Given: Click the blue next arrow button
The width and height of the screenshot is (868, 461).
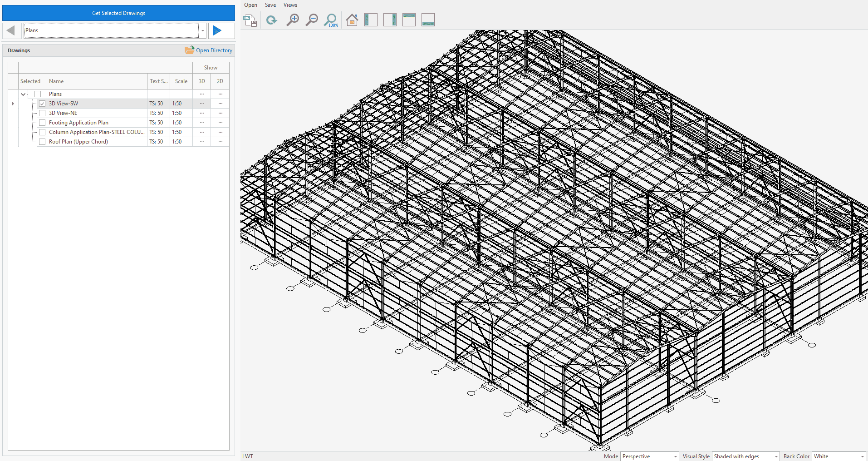Looking at the screenshot, I should pyautogui.click(x=217, y=30).
